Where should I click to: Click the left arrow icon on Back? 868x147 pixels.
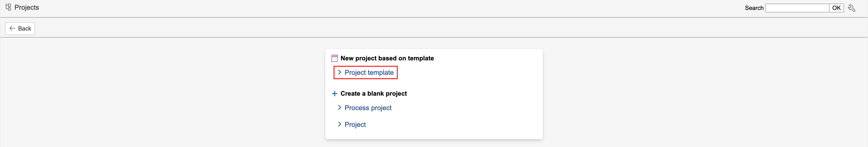(12, 28)
